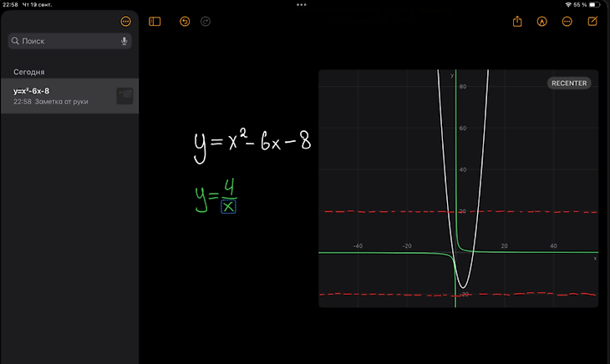Focus the Поиск search field

[x=69, y=41]
